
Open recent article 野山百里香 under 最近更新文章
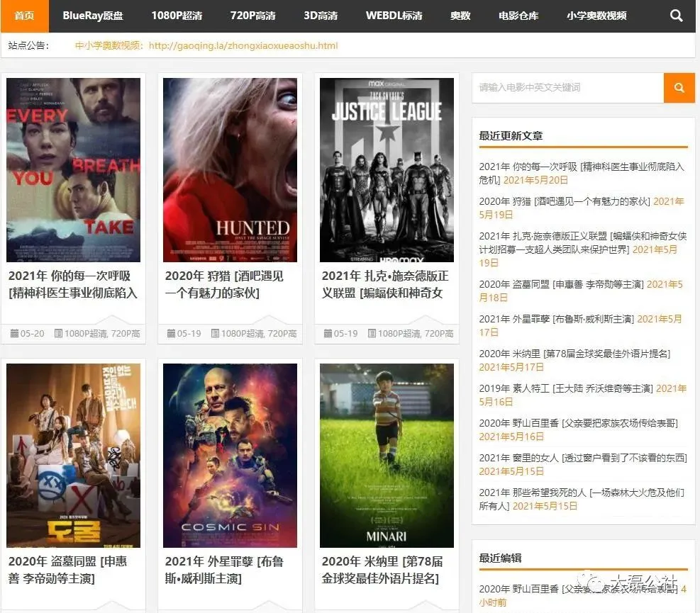tap(579, 423)
